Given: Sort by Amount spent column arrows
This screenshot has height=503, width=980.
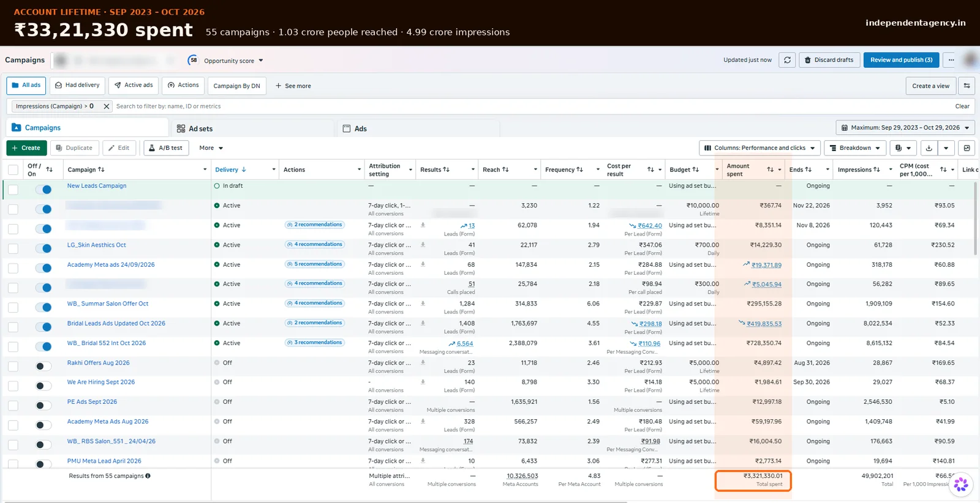Looking at the screenshot, I should pyautogui.click(x=770, y=170).
